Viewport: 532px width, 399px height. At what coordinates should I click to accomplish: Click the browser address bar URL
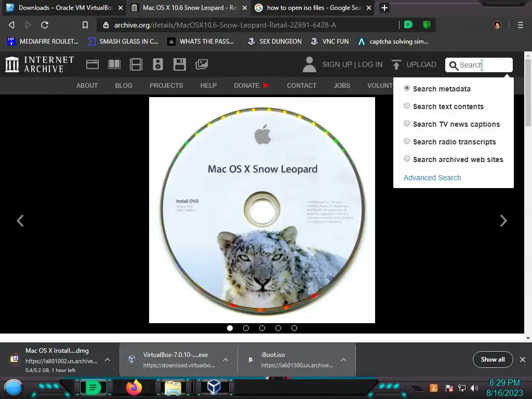click(x=225, y=25)
